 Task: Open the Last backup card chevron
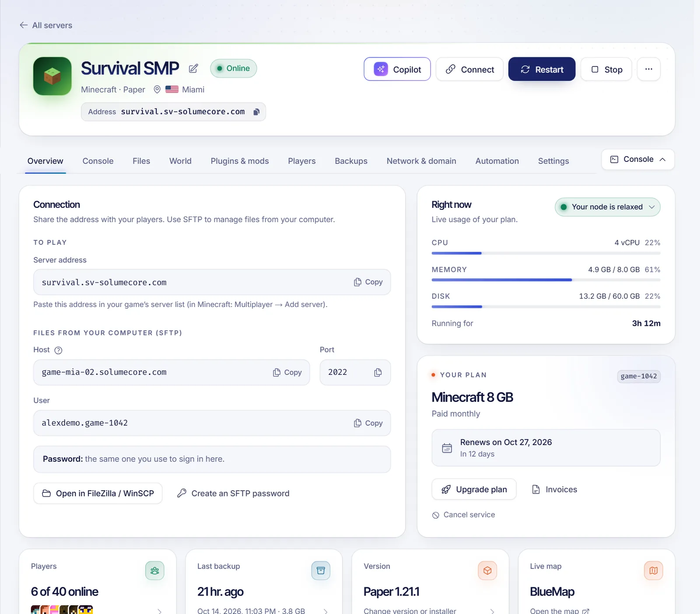pos(326,611)
